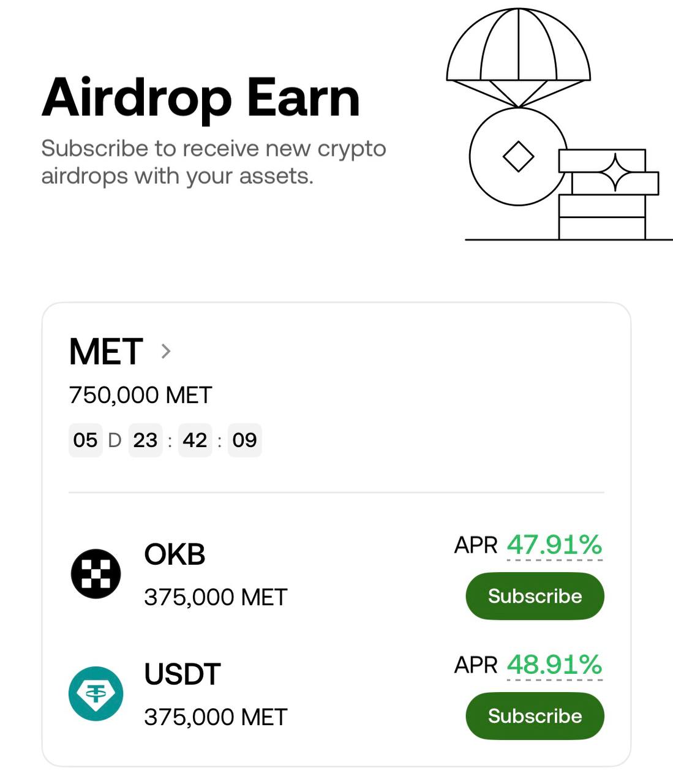The image size is (673, 784).
Task: Subscribe to the OKB airdrop pool
Action: point(535,596)
